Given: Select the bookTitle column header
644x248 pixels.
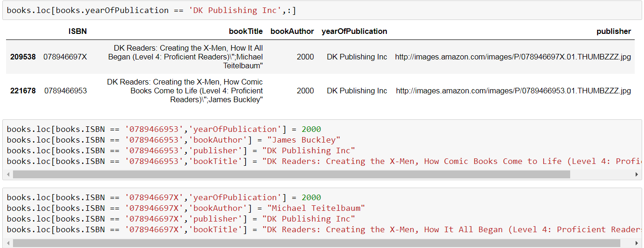Looking at the screenshot, I should [x=246, y=32].
